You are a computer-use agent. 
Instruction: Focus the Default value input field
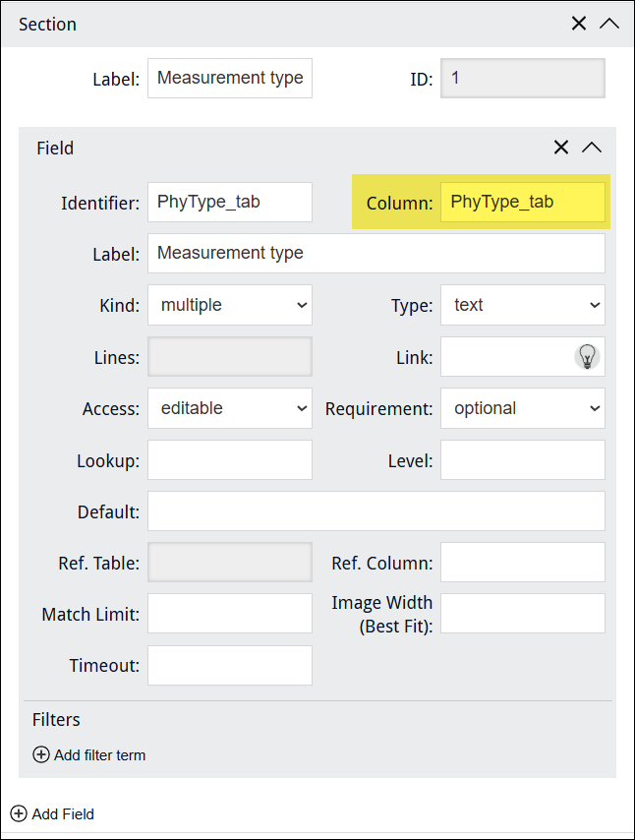(x=375, y=511)
